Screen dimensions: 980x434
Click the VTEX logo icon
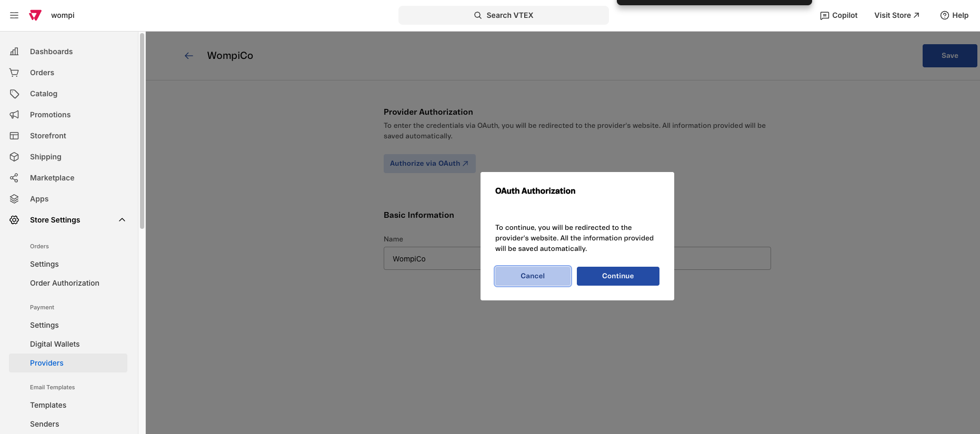tap(35, 15)
